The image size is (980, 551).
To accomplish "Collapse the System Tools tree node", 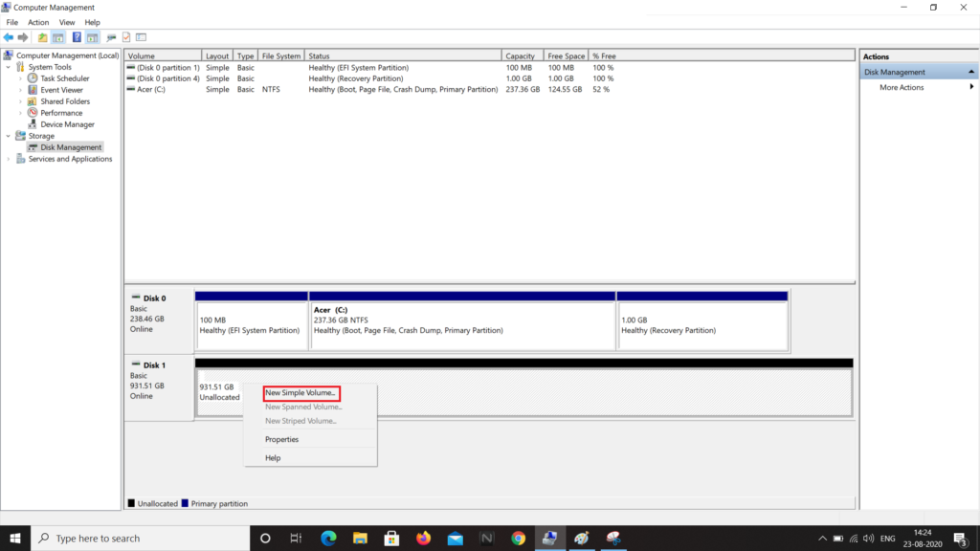I will click(8, 67).
